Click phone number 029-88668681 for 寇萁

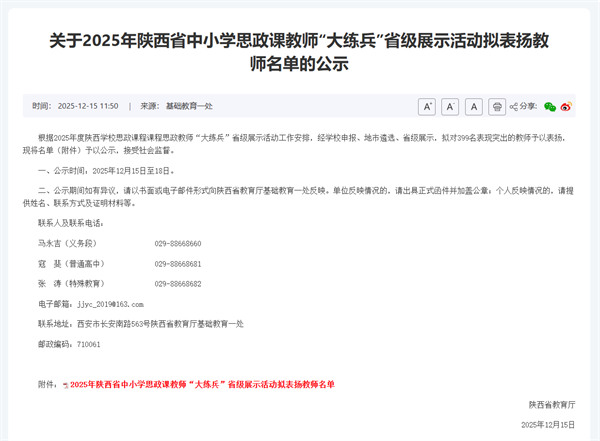177,263
